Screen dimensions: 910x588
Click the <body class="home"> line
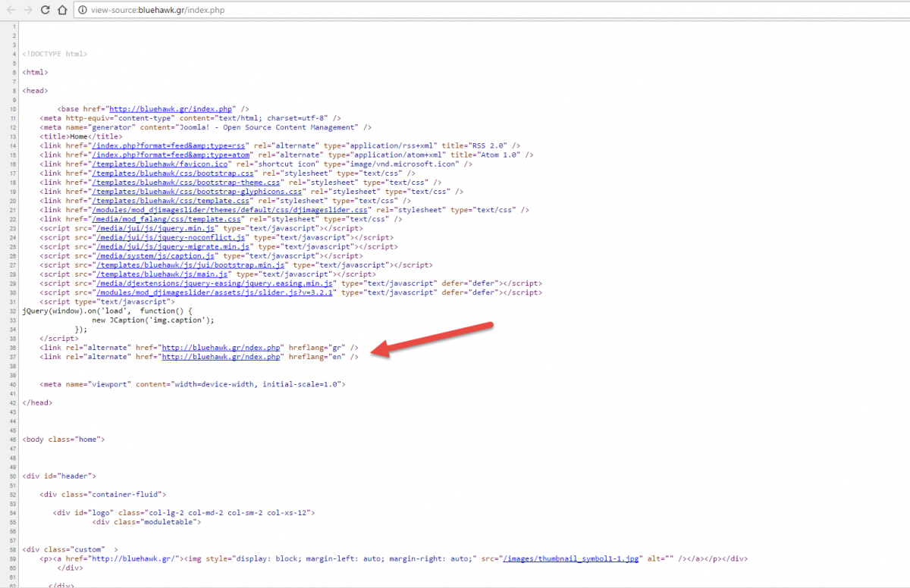click(x=64, y=439)
